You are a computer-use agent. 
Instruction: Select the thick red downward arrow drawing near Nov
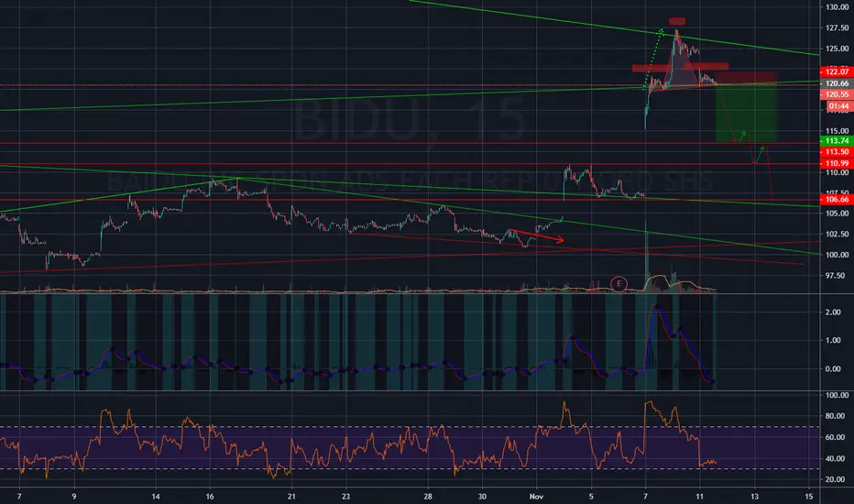tap(537, 236)
